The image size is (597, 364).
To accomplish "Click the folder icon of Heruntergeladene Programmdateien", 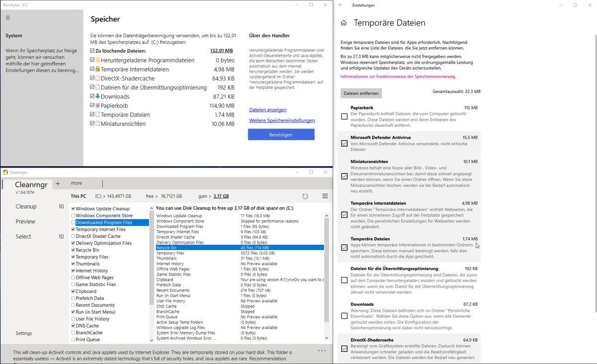I will pyautogui.click(x=98, y=60).
